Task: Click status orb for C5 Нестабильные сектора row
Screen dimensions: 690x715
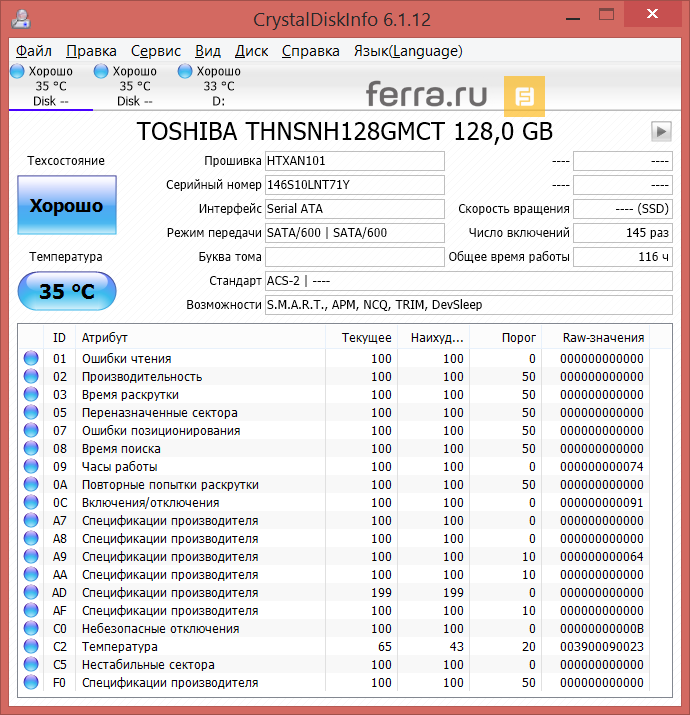Action: click(x=31, y=665)
